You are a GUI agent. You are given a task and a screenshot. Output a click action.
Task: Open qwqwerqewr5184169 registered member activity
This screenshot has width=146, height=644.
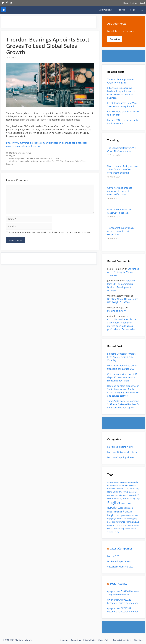pyautogui.click(x=123, y=593)
